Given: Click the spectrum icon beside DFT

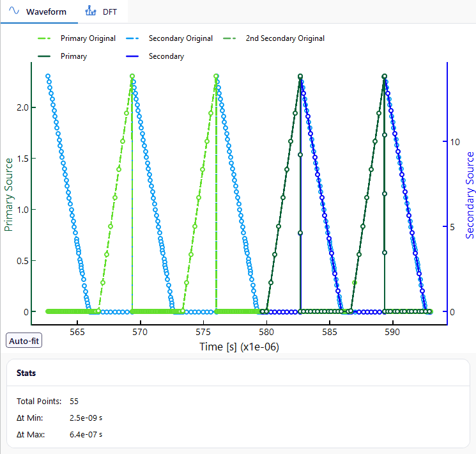Looking at the screenshot, I should (x=91, y=11).
